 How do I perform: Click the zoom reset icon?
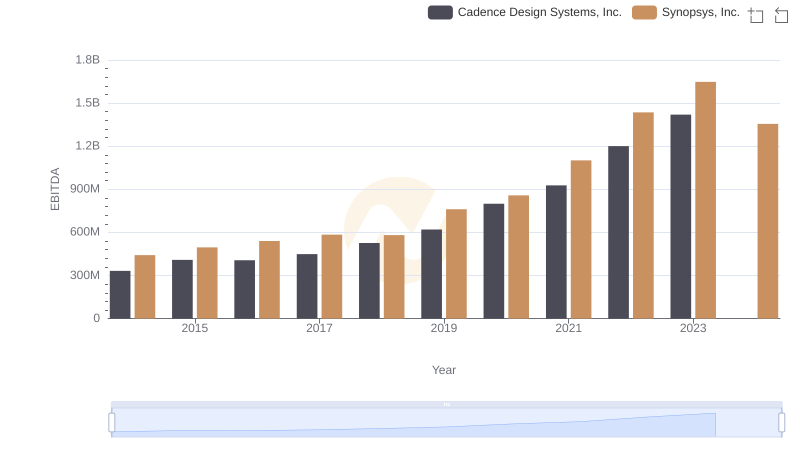[x=781, y=15]
